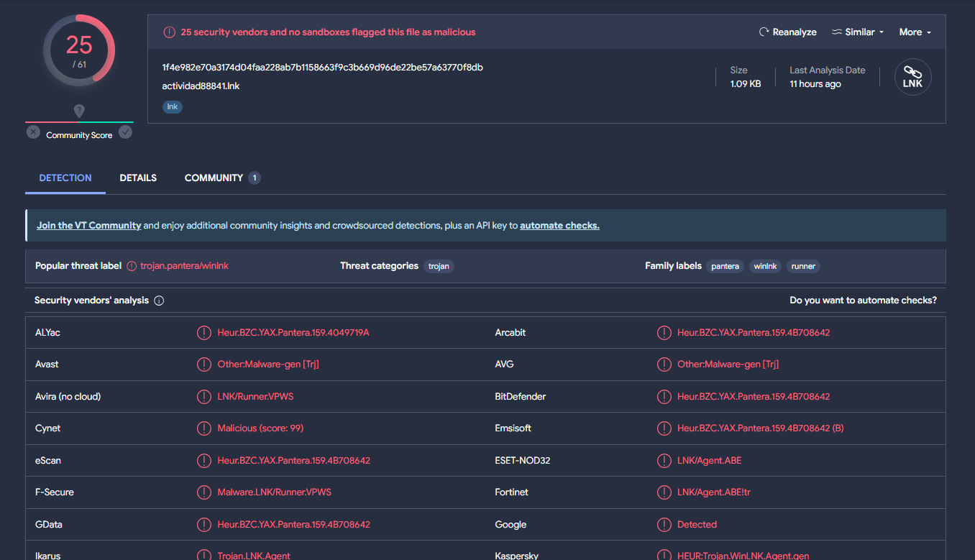Click the lnk file tag chip
975x560 pixels.
(x=173, y=106)
